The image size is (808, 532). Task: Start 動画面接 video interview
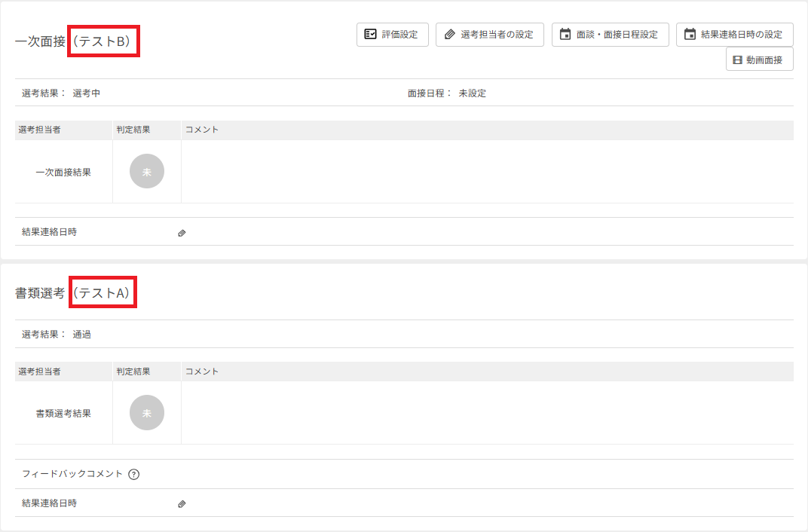759,59
